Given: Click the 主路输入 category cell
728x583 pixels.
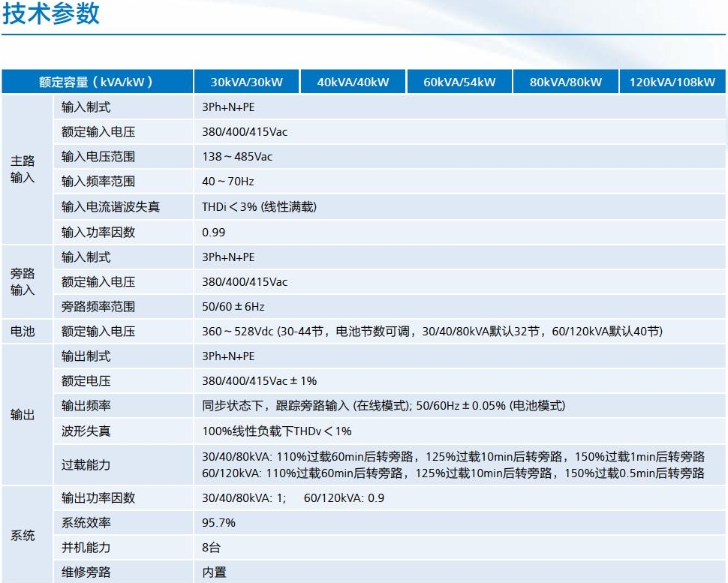Looking at the screenshot, I should (23, 170).
